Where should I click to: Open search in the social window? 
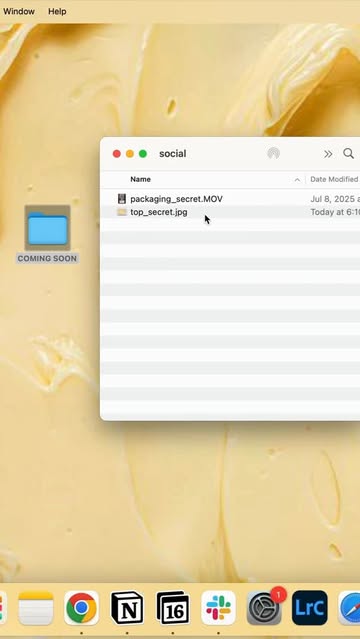349,153
